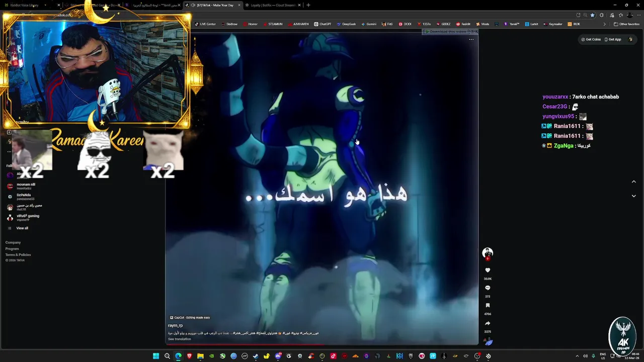Open the video's three-dots more menu

pos(471,39)
